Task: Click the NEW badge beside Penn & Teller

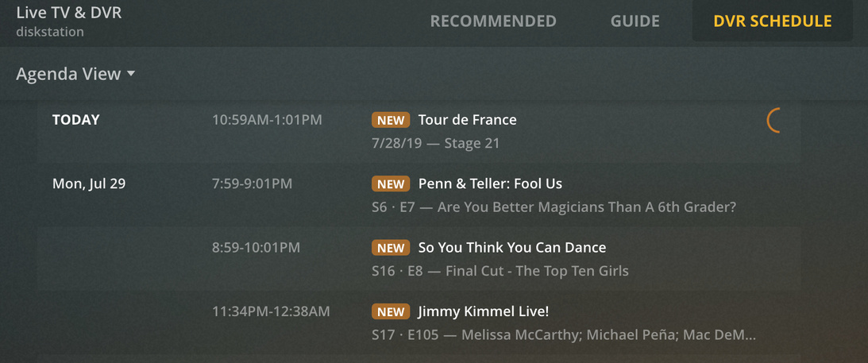Action: (390, 183)
